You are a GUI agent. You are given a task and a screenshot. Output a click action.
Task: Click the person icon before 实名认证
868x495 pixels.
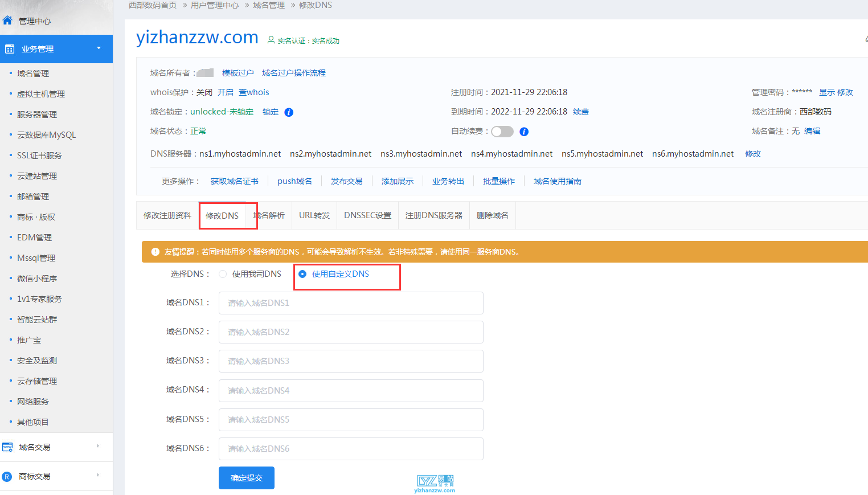(271, 40)
